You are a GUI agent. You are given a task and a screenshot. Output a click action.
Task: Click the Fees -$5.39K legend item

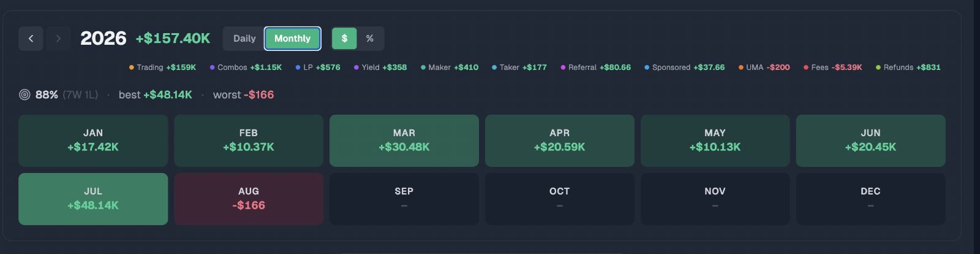pyautogui.click(x=832, y=67)
